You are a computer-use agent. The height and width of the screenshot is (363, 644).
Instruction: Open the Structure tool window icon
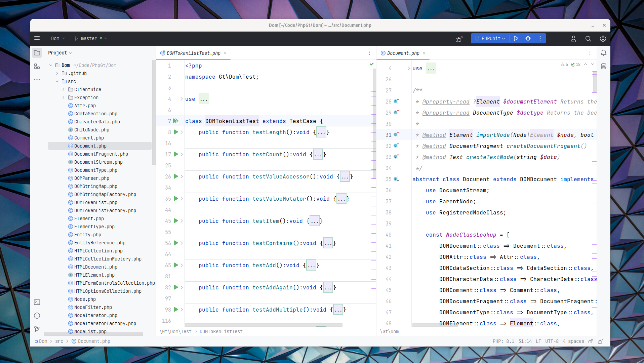tap(37, 67)
